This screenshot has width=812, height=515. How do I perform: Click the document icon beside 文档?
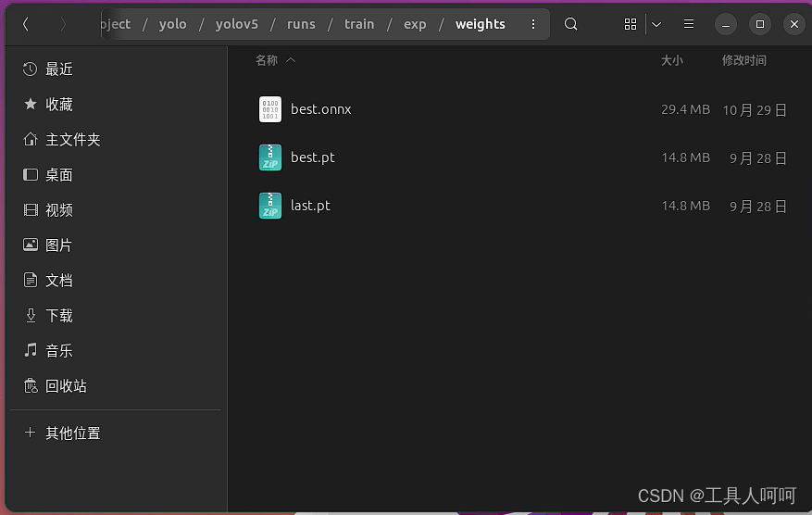pos(30,280)
